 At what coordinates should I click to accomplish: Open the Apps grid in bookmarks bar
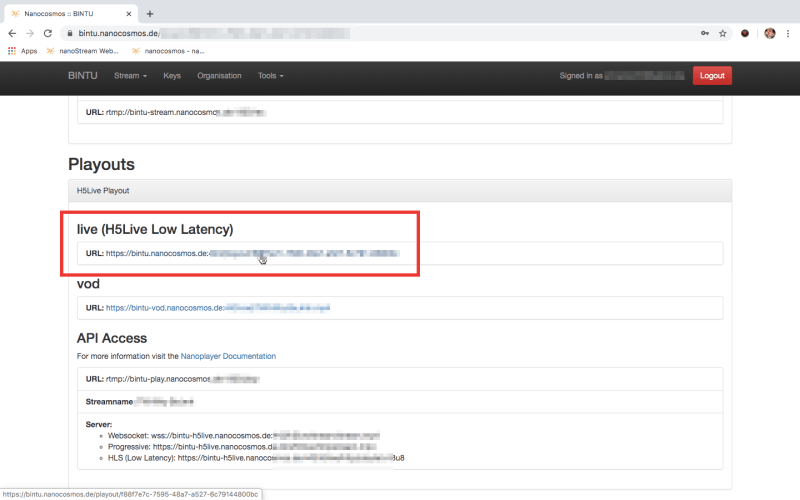[22, 50]
